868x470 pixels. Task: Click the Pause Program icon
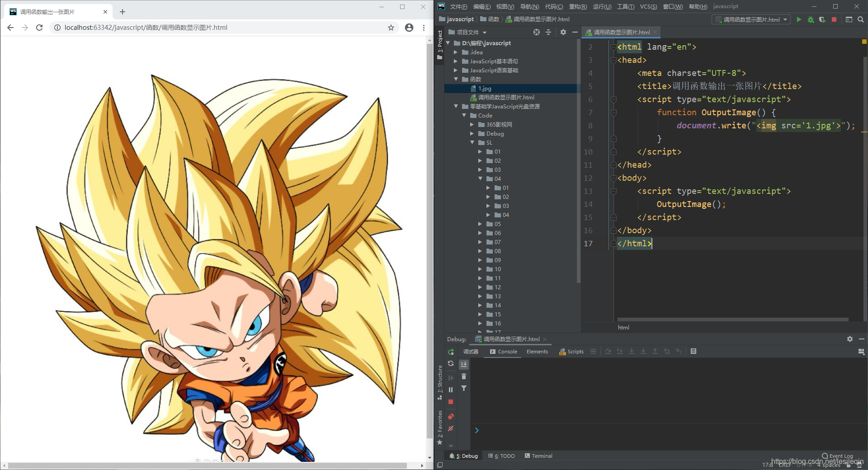pos(451,390)
